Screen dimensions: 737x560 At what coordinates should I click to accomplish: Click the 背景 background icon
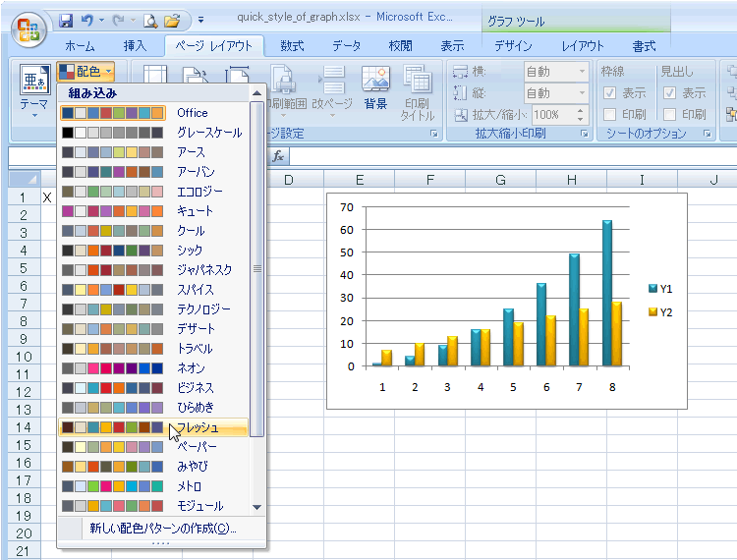pos(375,87)
